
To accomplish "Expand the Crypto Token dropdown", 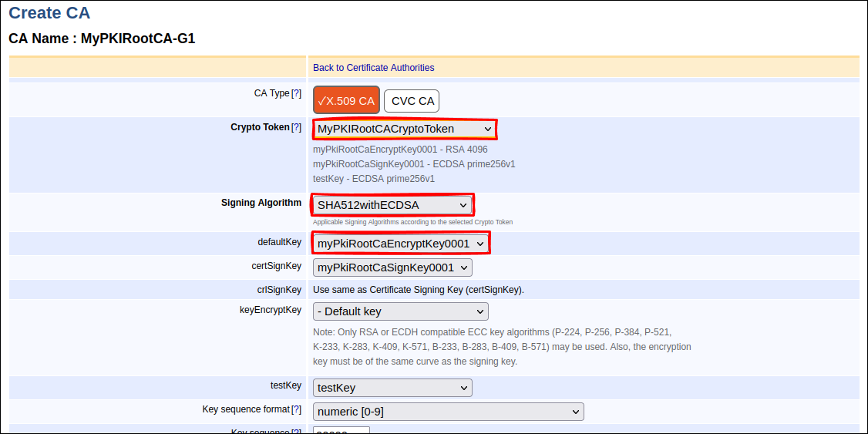I will [405, 129].
